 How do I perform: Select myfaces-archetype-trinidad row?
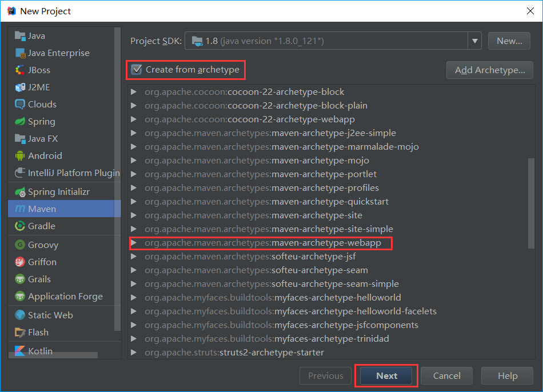click(332, 339)
